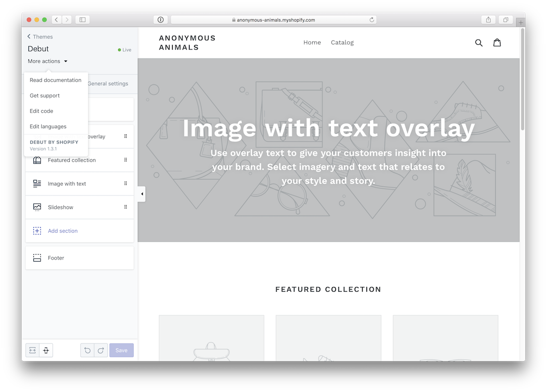Switch to the General settings tab

[108, 83]
